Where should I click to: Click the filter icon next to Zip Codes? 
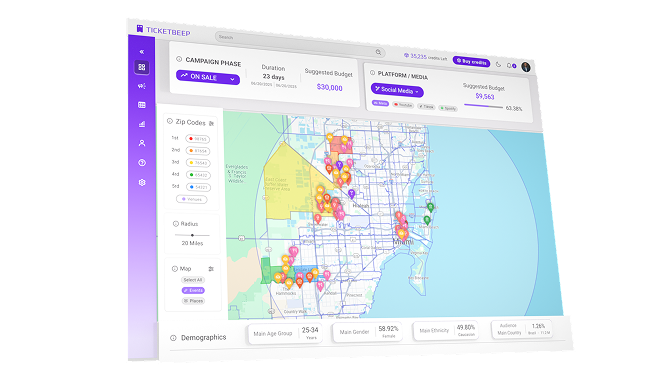pos(211,123)
